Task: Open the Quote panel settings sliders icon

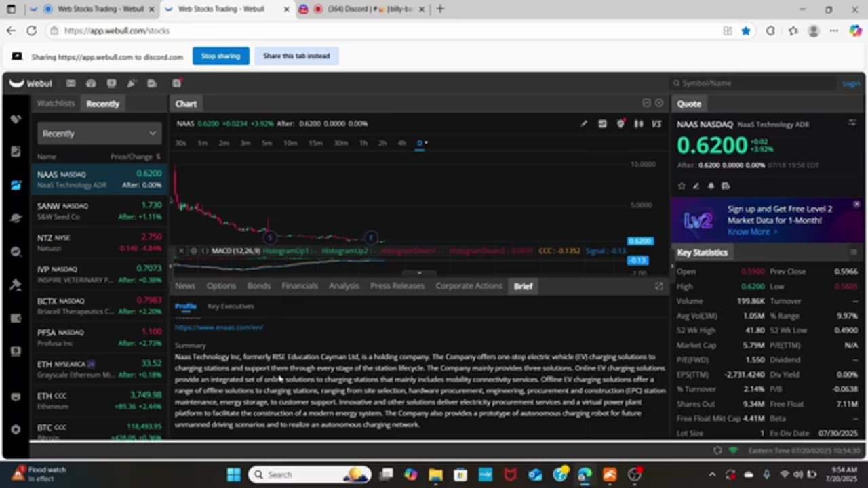Action: pyautogui.click(x=852, y=123)
